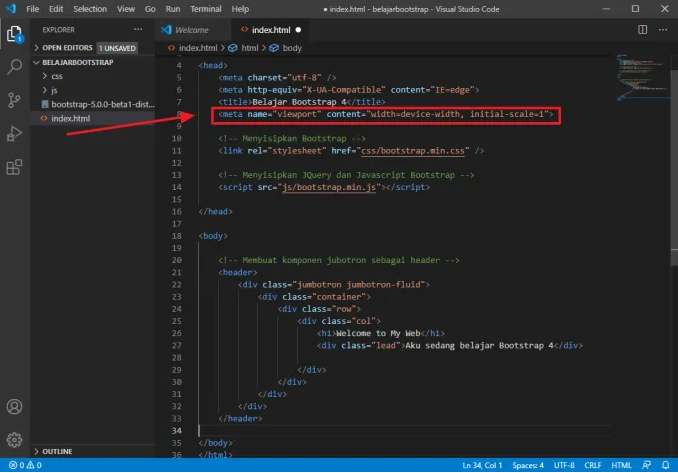678x473 pixels.
Task: Open the Run and Debug view
Action: point(14,134)
